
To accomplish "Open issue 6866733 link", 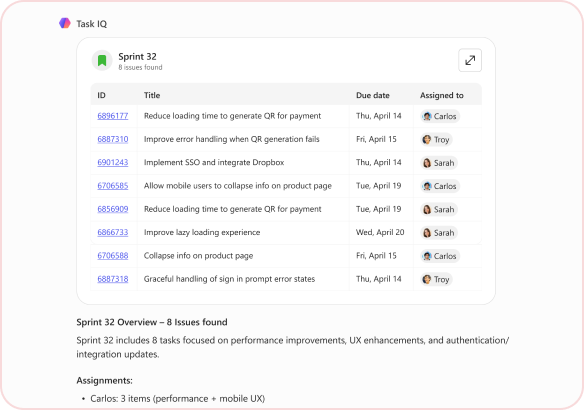I will coord(112,232).
